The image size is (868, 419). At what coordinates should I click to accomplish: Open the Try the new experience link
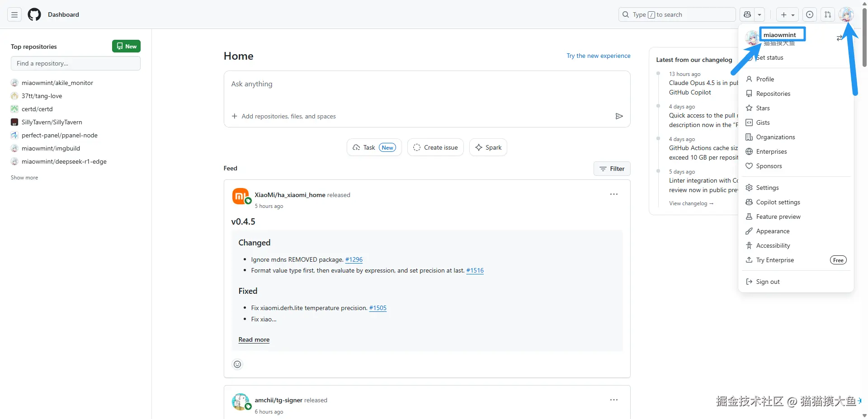click(598, 56)
